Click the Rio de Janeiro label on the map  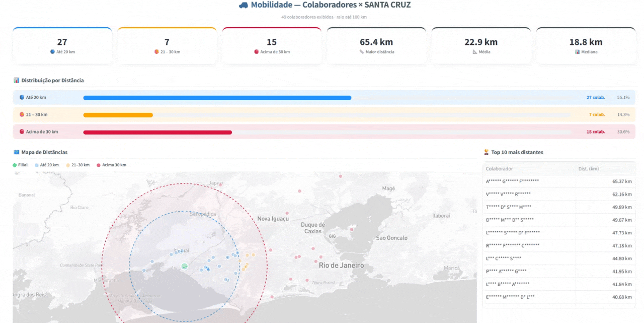341,265
